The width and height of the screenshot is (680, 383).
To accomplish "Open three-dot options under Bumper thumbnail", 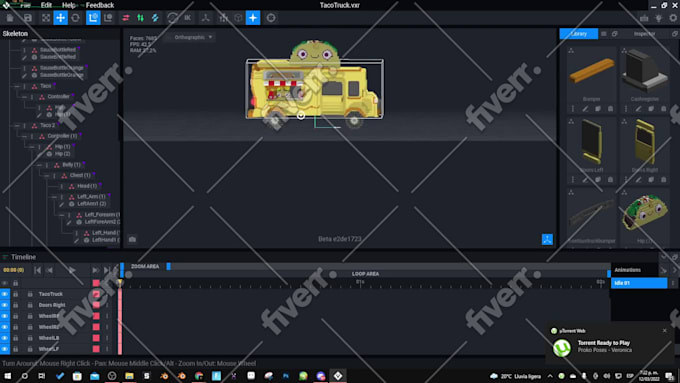I will (x=573, y=108).
